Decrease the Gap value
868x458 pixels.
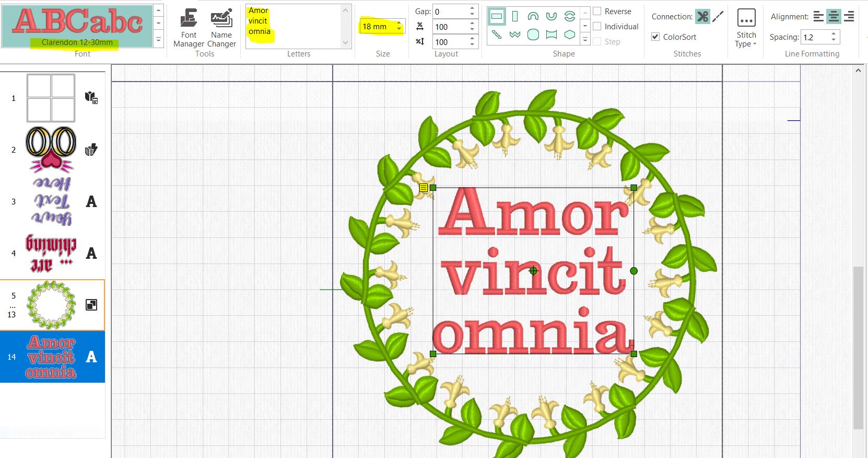tap(472, 14)
